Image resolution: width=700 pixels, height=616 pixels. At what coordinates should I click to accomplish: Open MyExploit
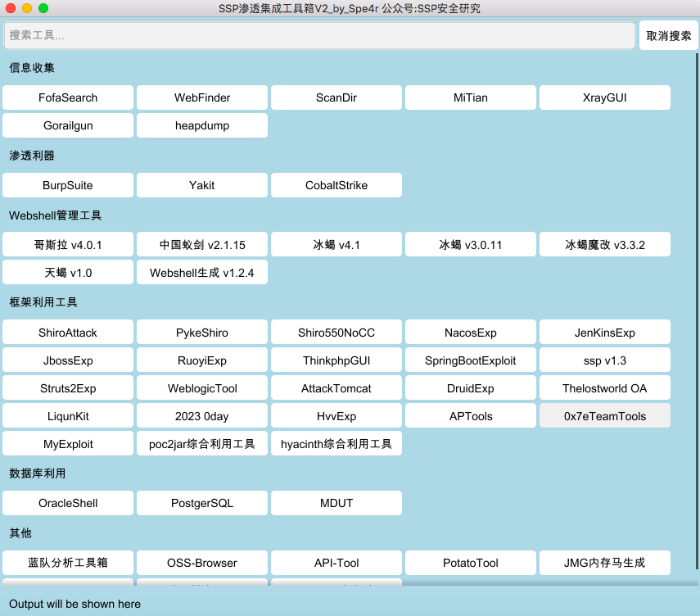pyautogui.click(x=68, y=444)
